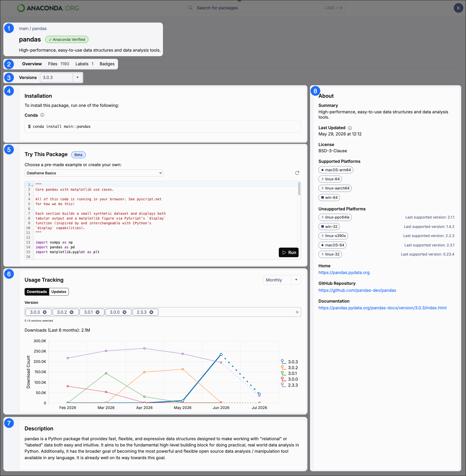Click 'BSD-3-Clause' license text

[x=332, y=151]
